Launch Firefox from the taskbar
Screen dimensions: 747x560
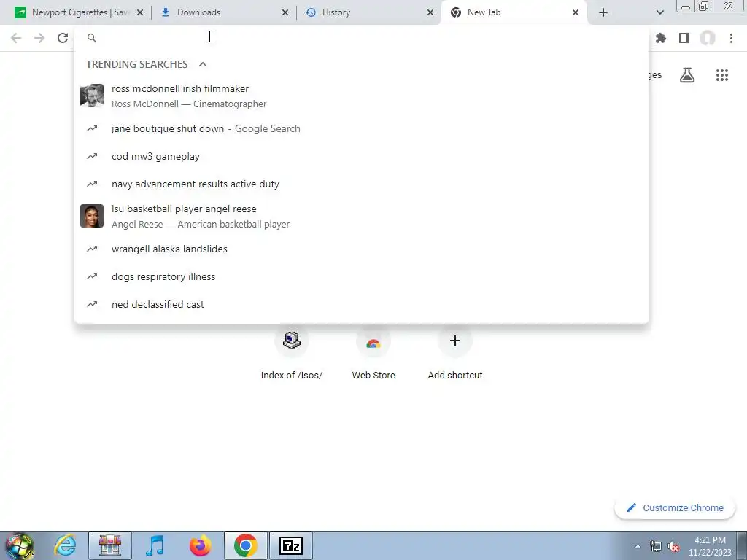tap(200, 545)
